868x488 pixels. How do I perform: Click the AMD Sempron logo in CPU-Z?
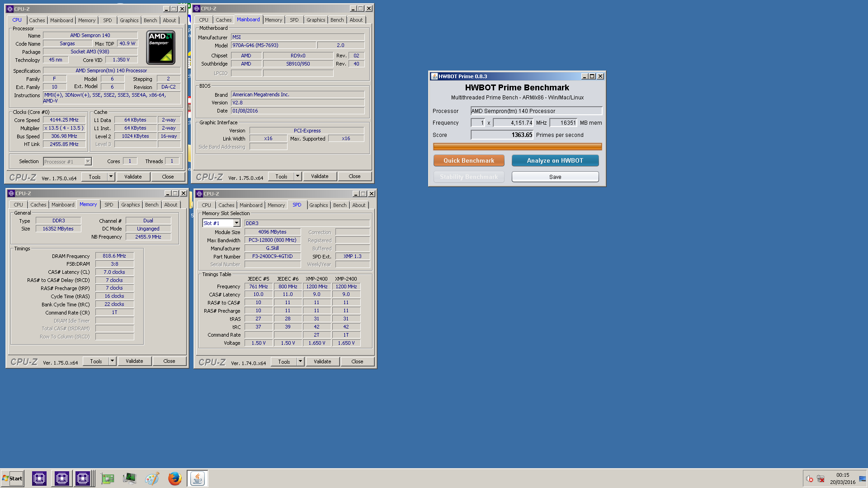coord(160,47)
